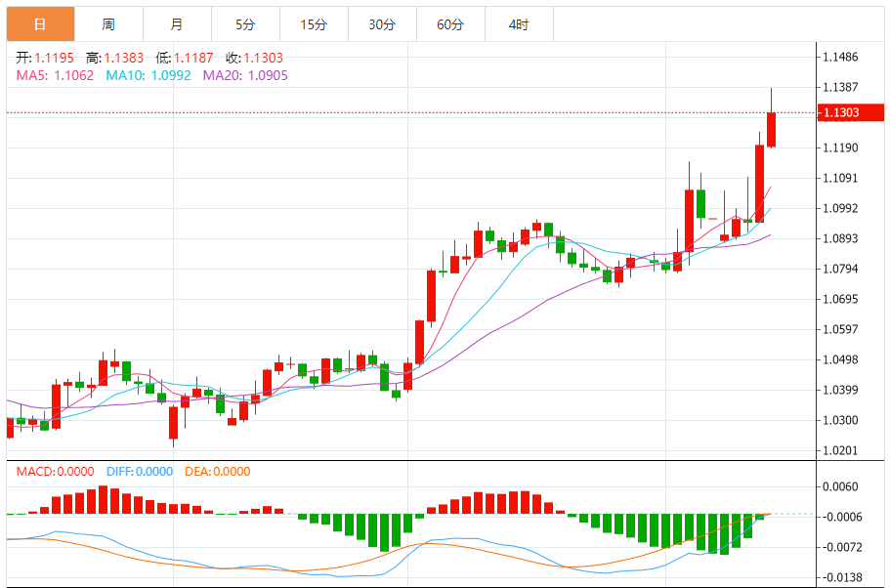
Task: Click the 1.1387 price axis label
Action: coord(840,87)
